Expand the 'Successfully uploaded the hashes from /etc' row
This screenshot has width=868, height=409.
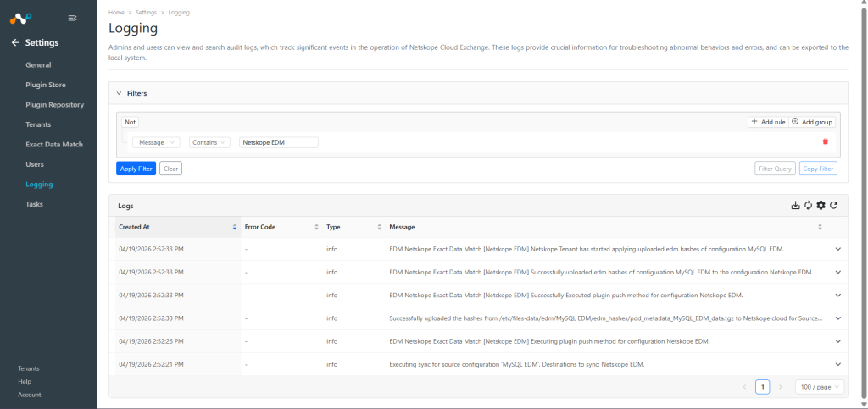click(x=838, y=318)
